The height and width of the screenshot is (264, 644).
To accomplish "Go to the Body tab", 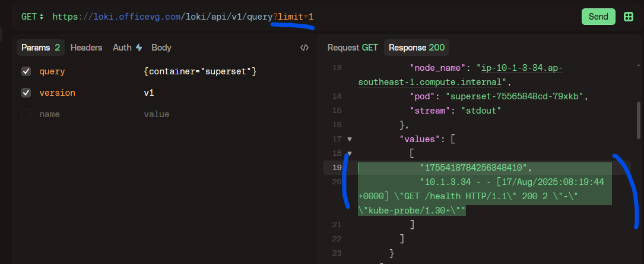I will click(161, 48).
